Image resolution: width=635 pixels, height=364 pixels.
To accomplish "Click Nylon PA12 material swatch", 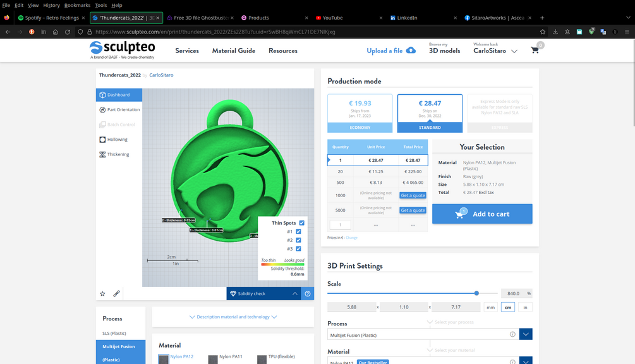I will [164, 359].
